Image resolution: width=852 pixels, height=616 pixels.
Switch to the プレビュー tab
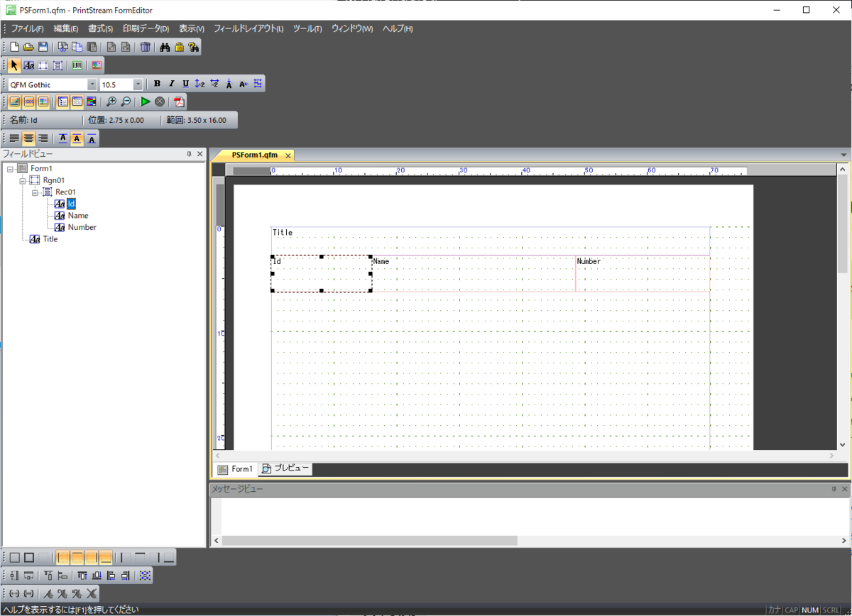click(x=285, y=468)
